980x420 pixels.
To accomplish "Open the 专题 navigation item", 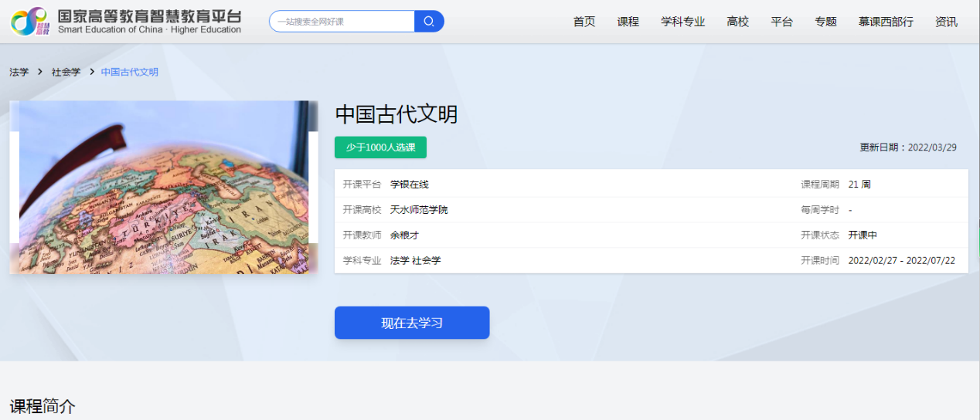I will click(x=825, y=22).
